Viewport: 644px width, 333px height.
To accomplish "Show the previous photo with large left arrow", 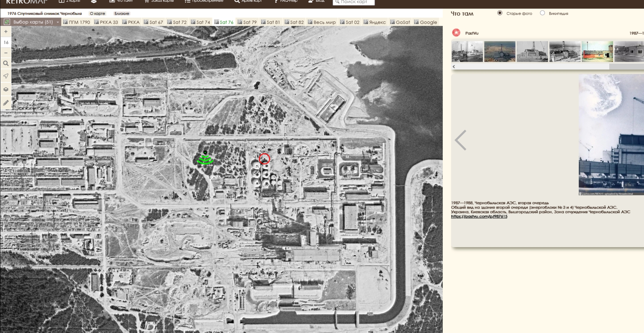I will (460, 140).
